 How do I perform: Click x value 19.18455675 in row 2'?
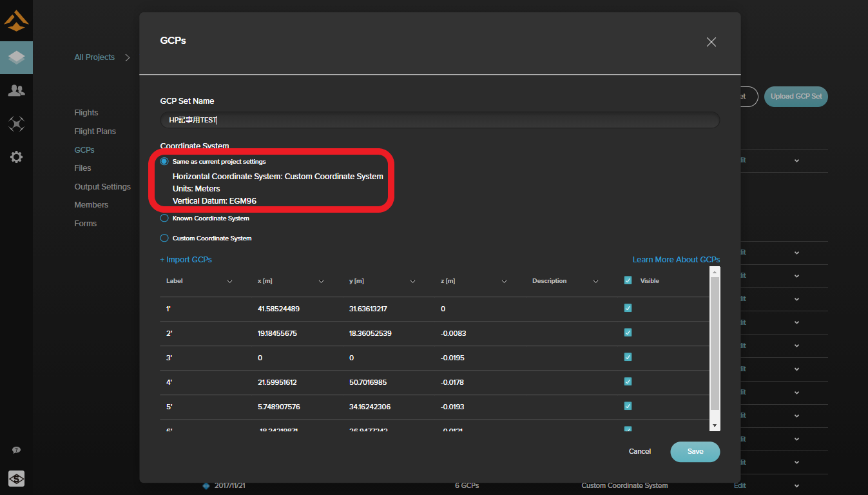pyautogui.click(x=277, y=334)
